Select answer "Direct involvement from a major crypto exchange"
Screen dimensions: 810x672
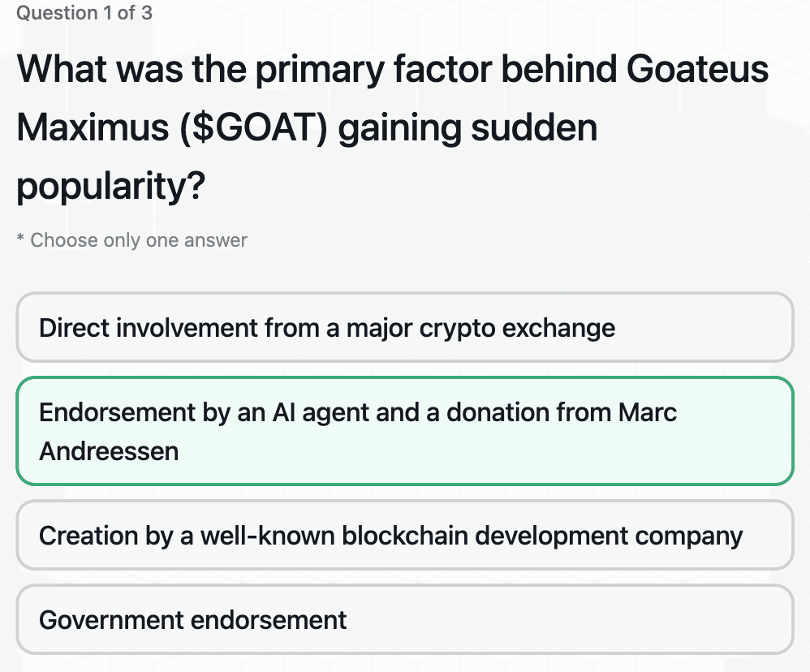pyautogui.click(x=405, y=327)
